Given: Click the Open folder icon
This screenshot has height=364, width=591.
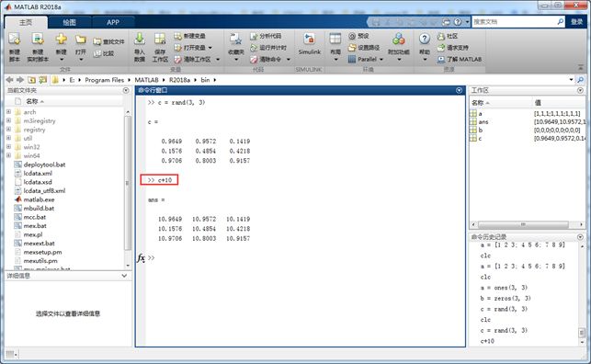Looking at the screenshot, I should 81,40.
